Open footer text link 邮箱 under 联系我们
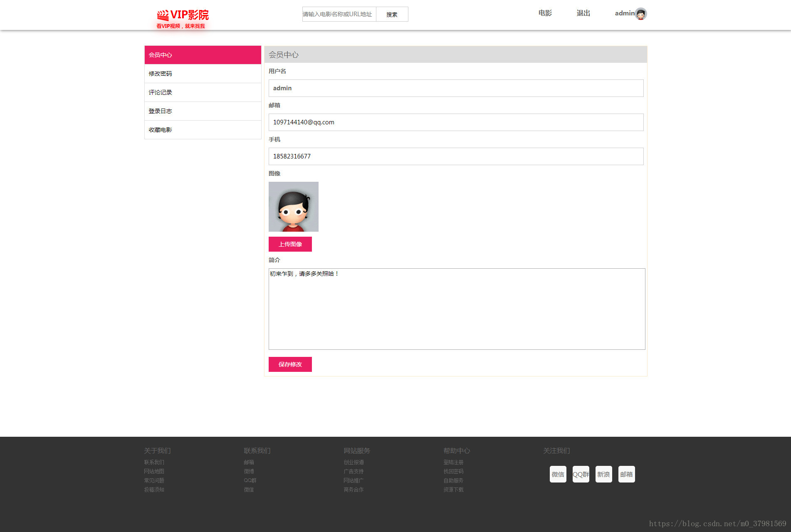The height and width of the screenshot is (532, 791). 249,462
